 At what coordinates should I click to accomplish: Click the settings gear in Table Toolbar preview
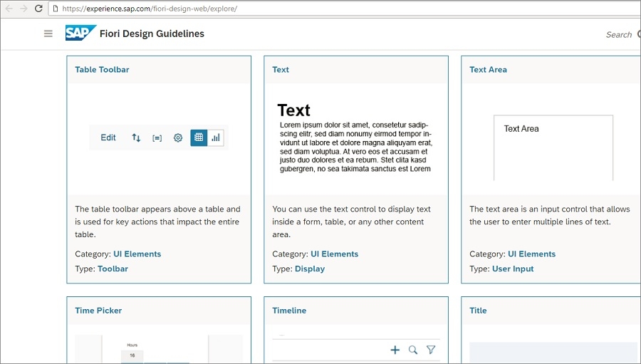(x=178, y=137)
